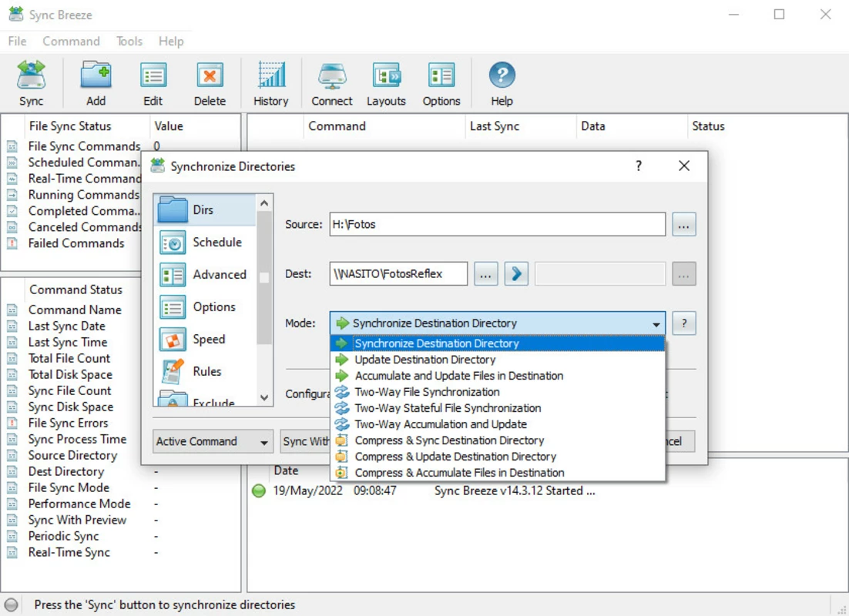Open the Tools menu
849x616 pixels.
tap(129, 41)
